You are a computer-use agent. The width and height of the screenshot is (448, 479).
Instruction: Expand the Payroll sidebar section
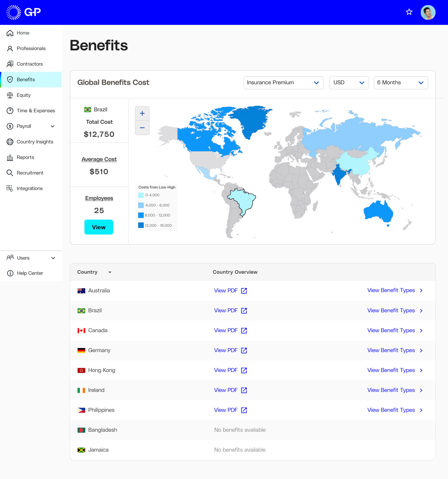tap(53, 126)
